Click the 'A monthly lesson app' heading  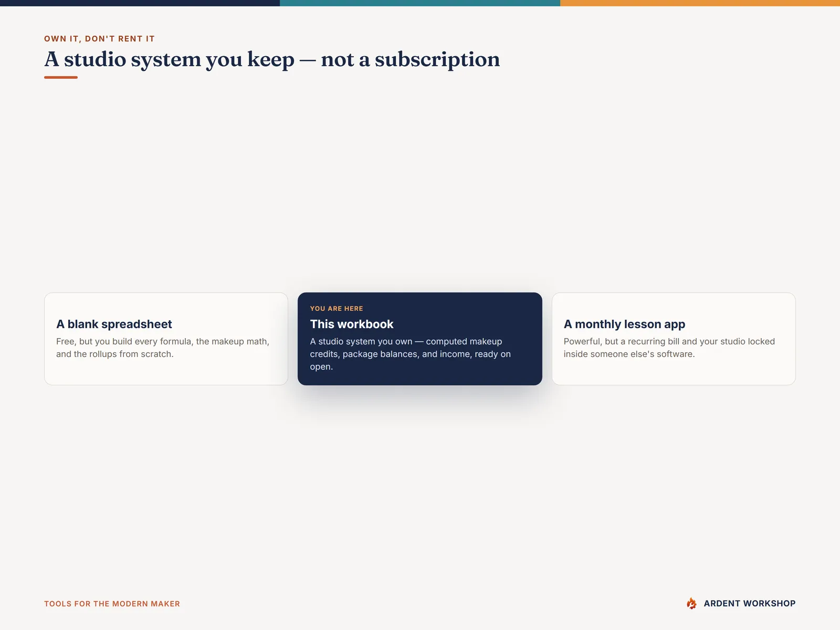[x=624, y=324]
